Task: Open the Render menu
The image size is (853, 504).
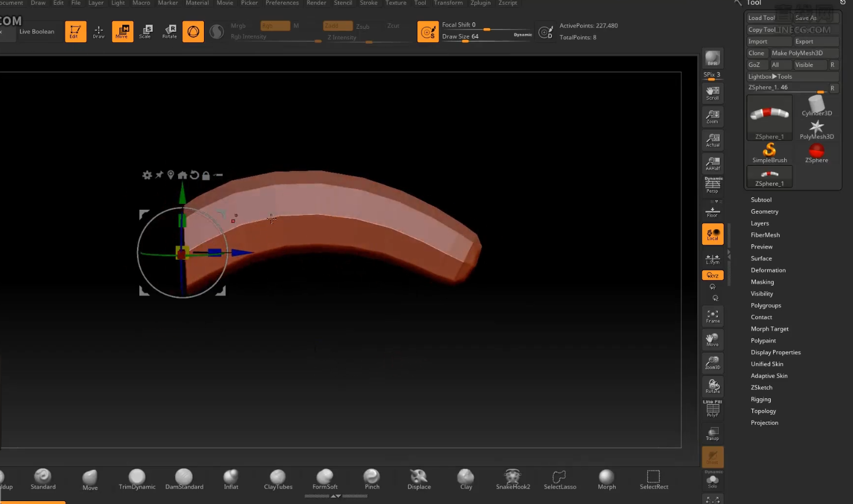Action: point(316,3)
